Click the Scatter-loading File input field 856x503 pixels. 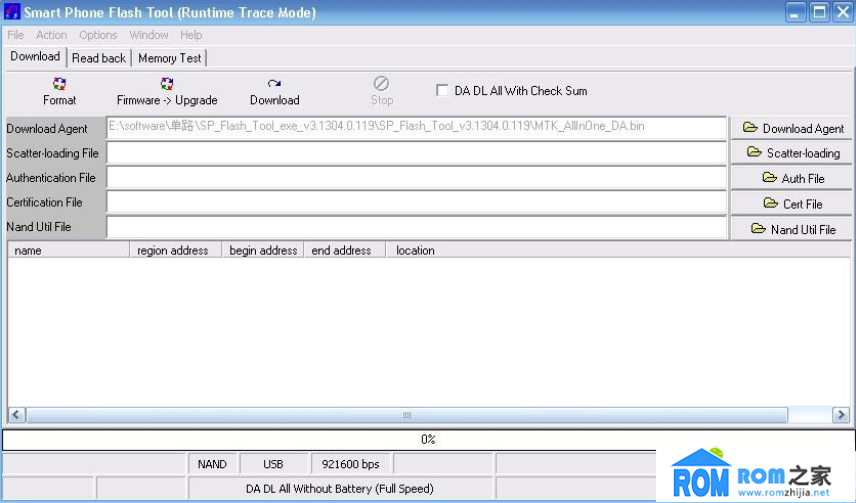pos(417,153)
